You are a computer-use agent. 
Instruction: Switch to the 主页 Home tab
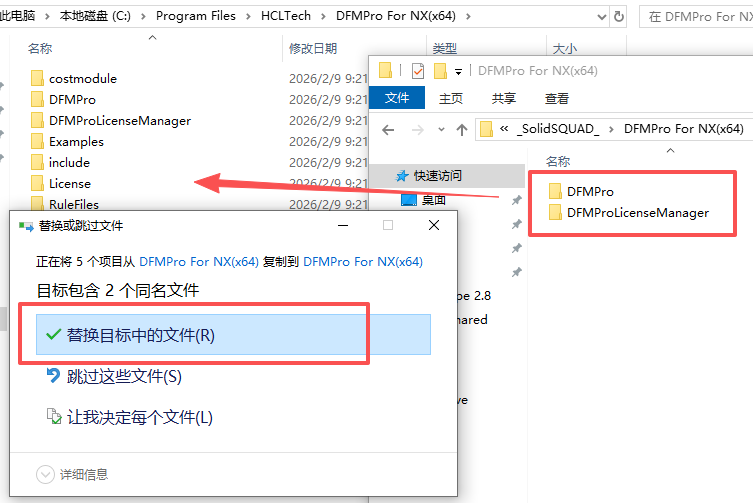coord(450,98)
